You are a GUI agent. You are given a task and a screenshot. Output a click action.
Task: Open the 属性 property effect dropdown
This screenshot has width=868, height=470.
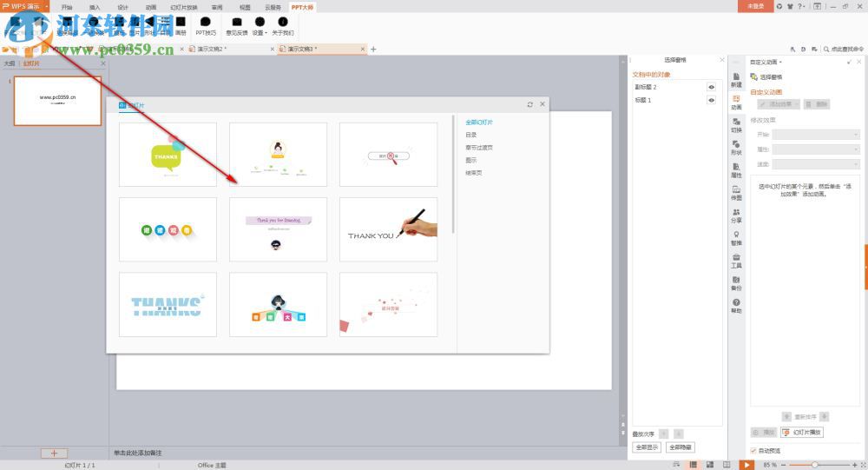[x=816, y=149]
